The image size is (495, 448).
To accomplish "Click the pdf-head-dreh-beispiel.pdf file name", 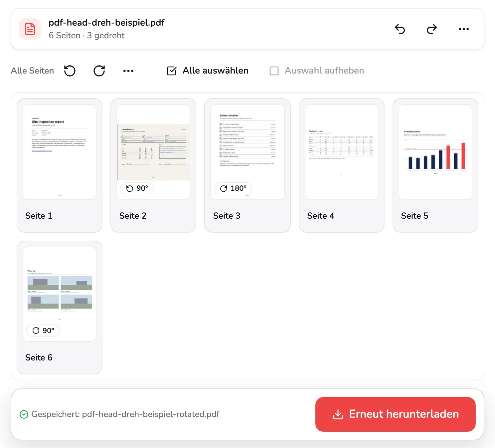I will click(106, 23).
